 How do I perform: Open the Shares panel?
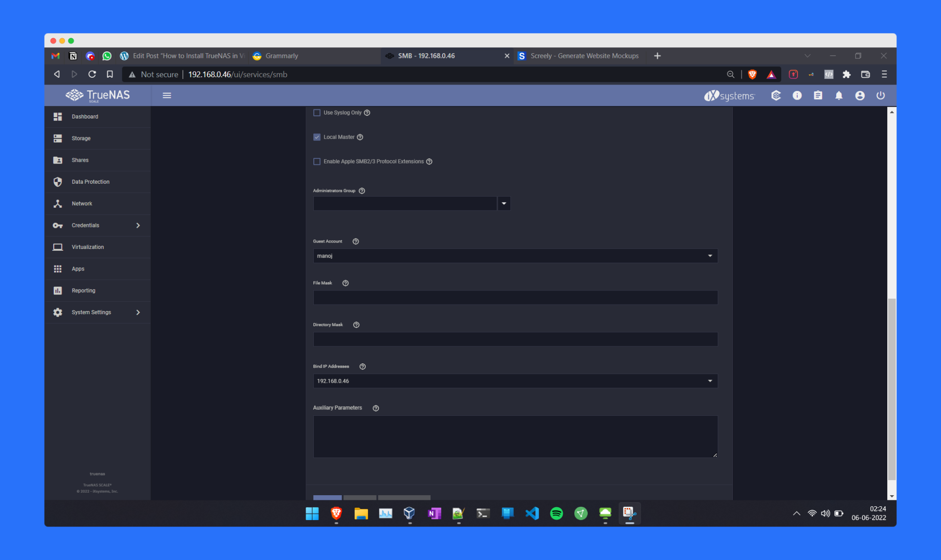[x=79, y=160]
